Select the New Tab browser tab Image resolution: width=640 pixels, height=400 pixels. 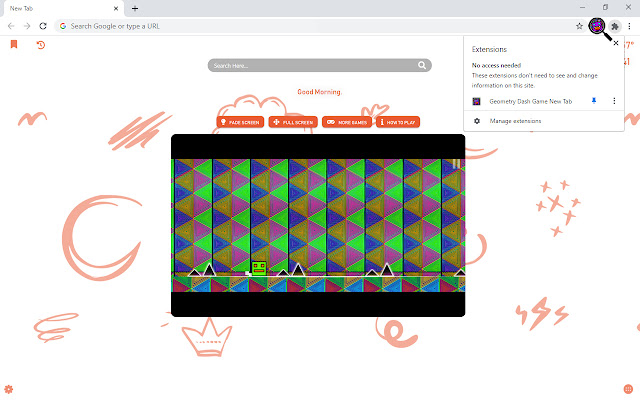63,8
